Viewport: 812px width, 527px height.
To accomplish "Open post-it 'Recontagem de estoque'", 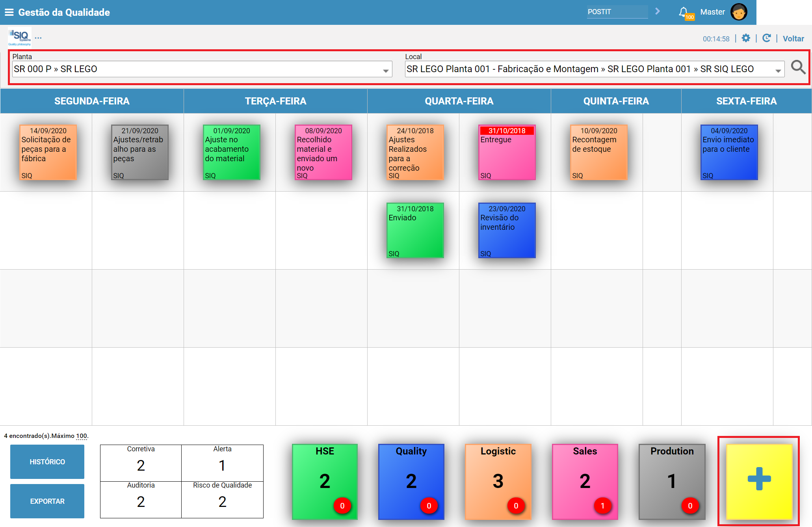I will (599, 153).
